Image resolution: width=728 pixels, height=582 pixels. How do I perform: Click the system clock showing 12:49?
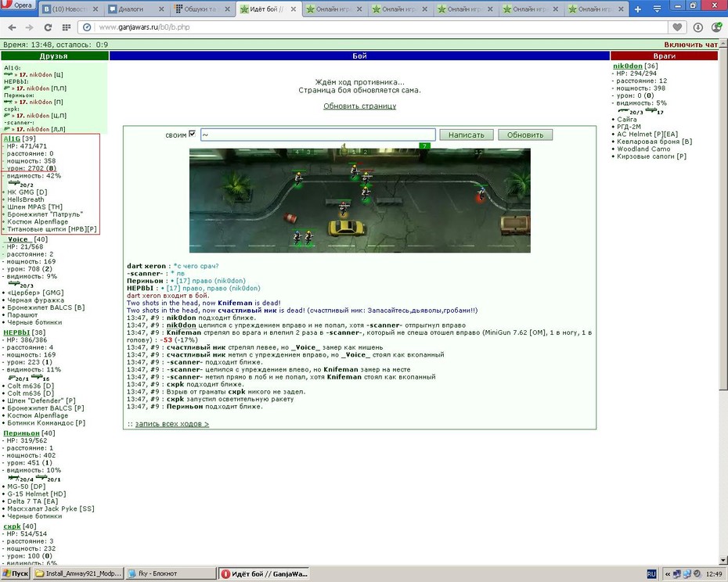pyautogui.click(x=714, y=575)
